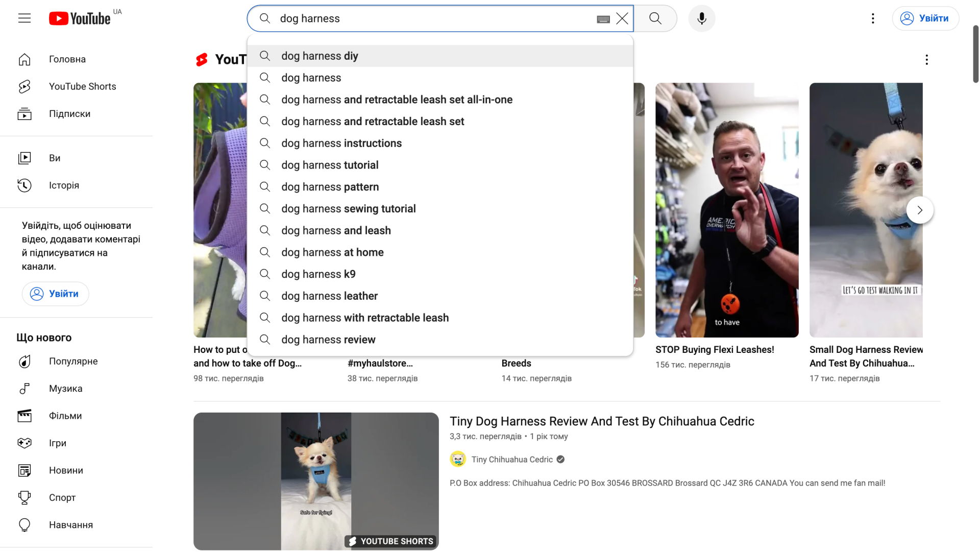Open the on-screen keyboard in the search bar

click(603, 18)
